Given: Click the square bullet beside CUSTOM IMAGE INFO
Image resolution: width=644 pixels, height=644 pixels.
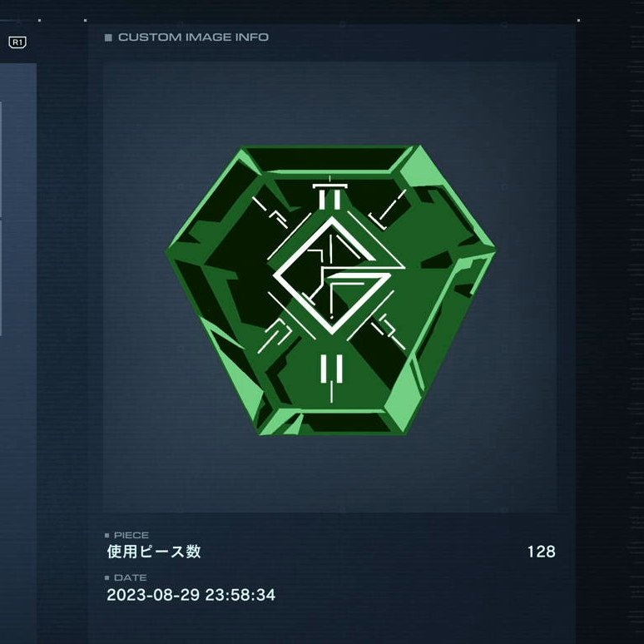Looking at the screenshot, I should 108,37.
